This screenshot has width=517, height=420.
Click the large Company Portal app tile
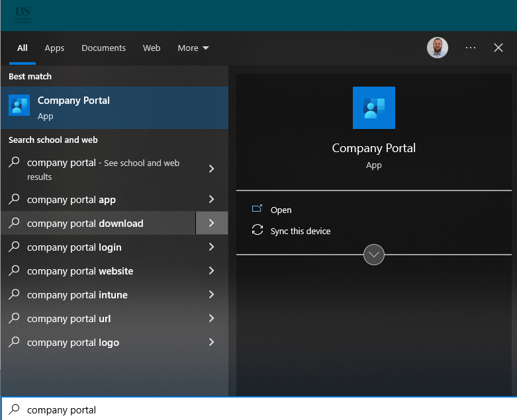[373, 108]
